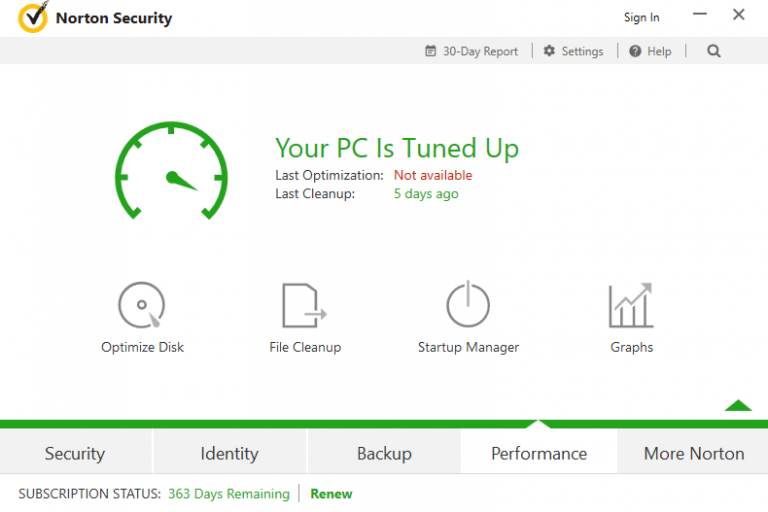
Task: Open the Help menu
Action: point(651,51)
